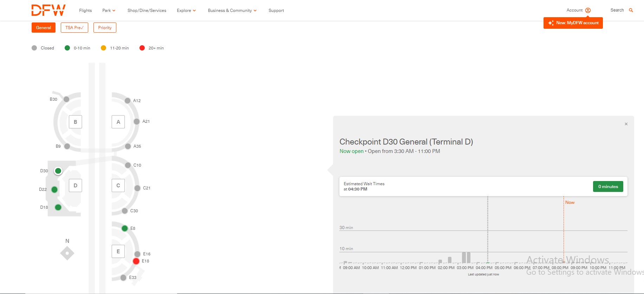Expand the Explore dropdown menu
Viewport: 644px width, 294px height.
pyautogui.click(x=186, y=11)
